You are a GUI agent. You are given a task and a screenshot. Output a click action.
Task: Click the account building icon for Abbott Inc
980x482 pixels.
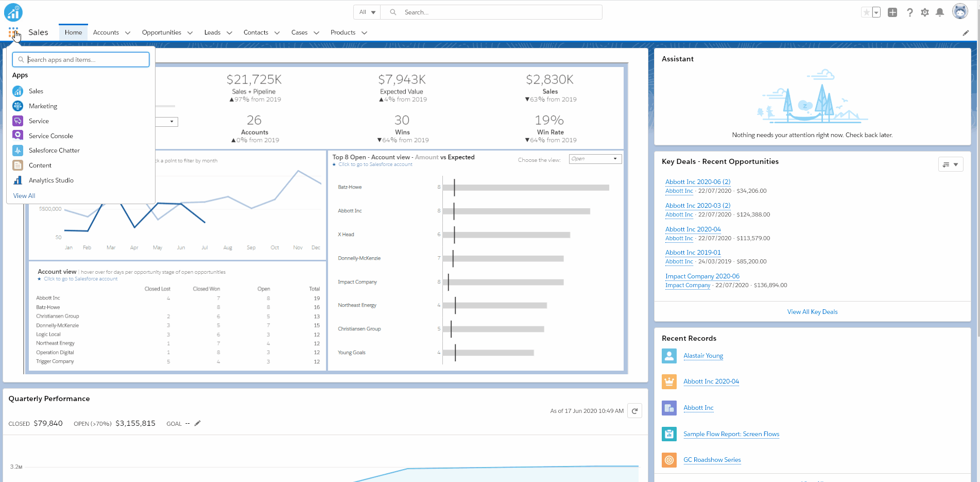pyautogui.click(x=669, y=408)
